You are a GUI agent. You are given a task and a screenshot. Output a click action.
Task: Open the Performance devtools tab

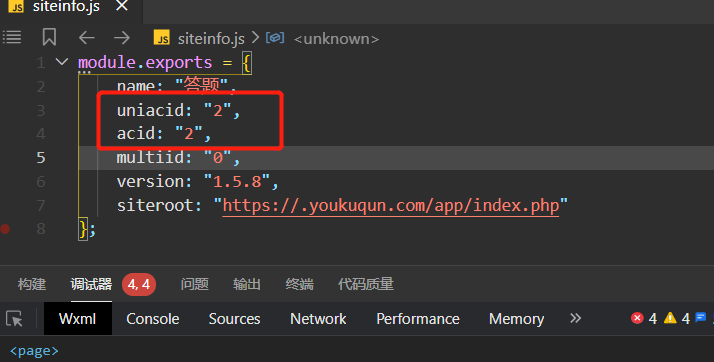tap(418, 319)
